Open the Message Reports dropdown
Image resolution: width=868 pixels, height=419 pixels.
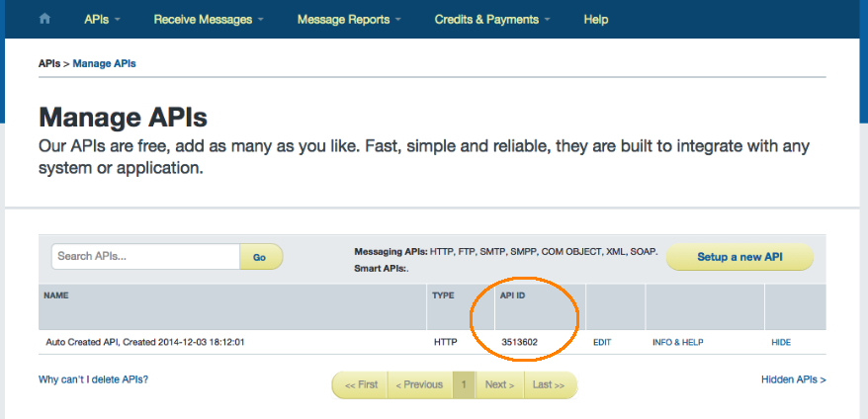pos(349,20)
